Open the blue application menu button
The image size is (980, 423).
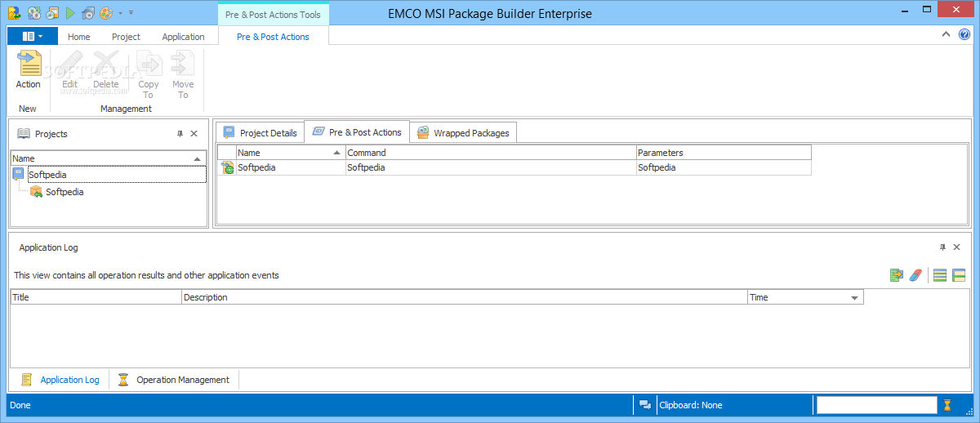pos(33,37)
